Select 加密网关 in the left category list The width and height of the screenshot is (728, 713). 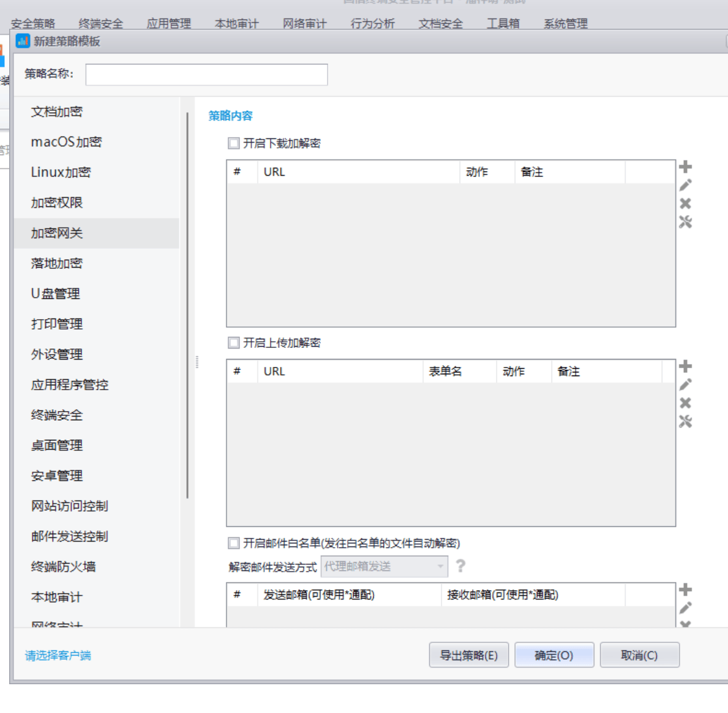click(56, 233)
